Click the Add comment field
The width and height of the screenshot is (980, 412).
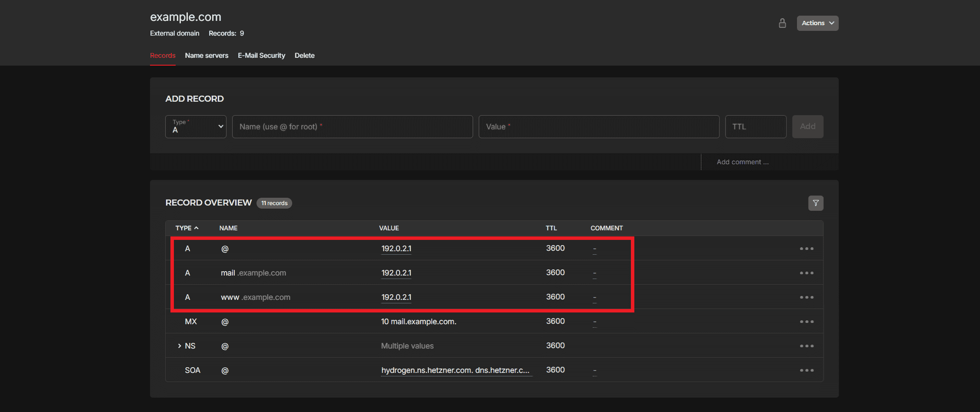(742, 162)
